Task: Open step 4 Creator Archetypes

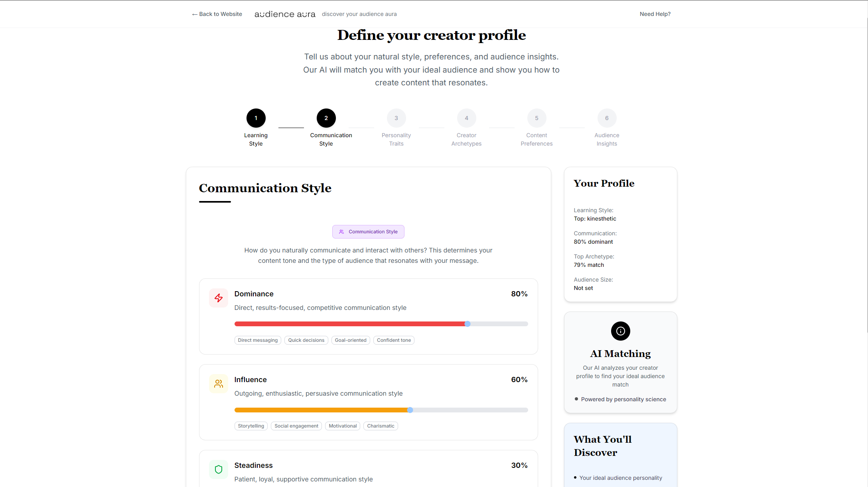Action: pyautogui.click(x=467, y=118)
